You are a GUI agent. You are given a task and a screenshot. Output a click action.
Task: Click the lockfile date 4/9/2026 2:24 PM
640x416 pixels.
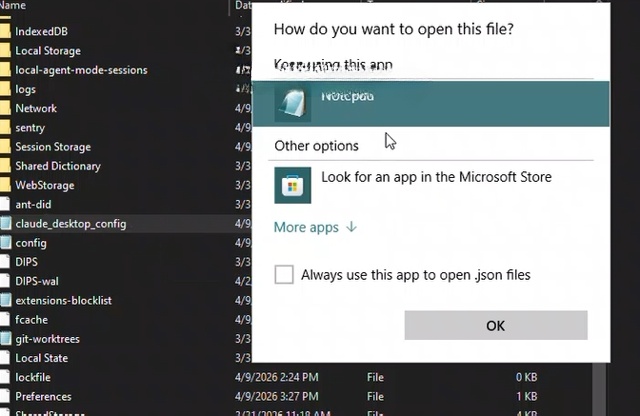[276, 377]
